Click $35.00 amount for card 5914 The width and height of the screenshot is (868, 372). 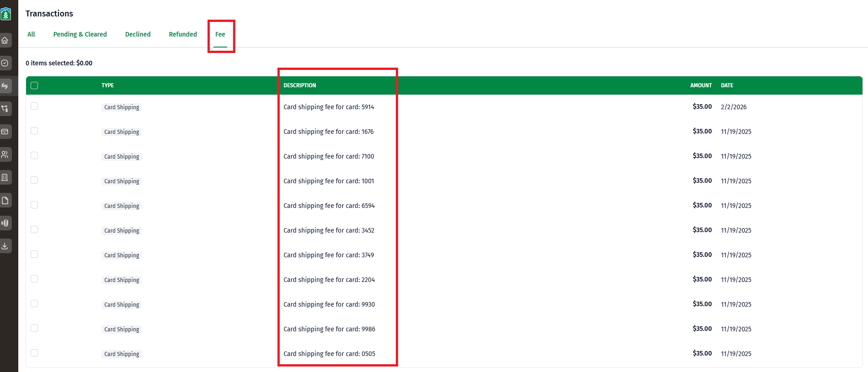coord(702,106)
